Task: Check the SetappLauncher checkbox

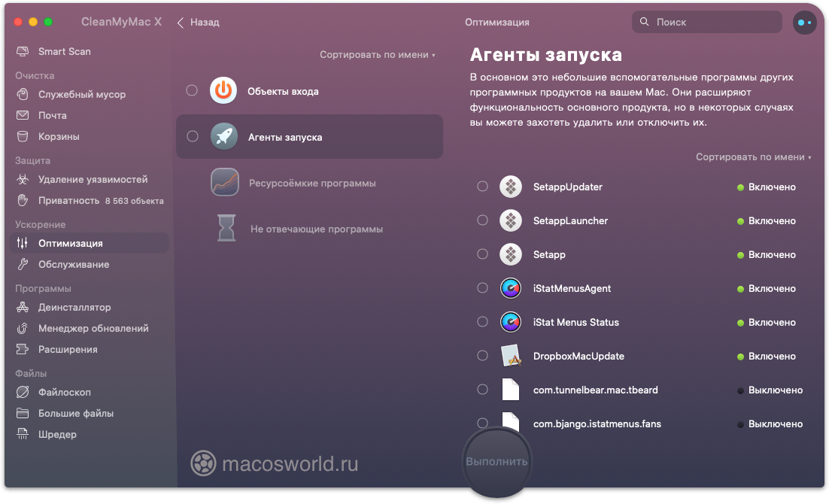Action: click(x=482, y=220)
